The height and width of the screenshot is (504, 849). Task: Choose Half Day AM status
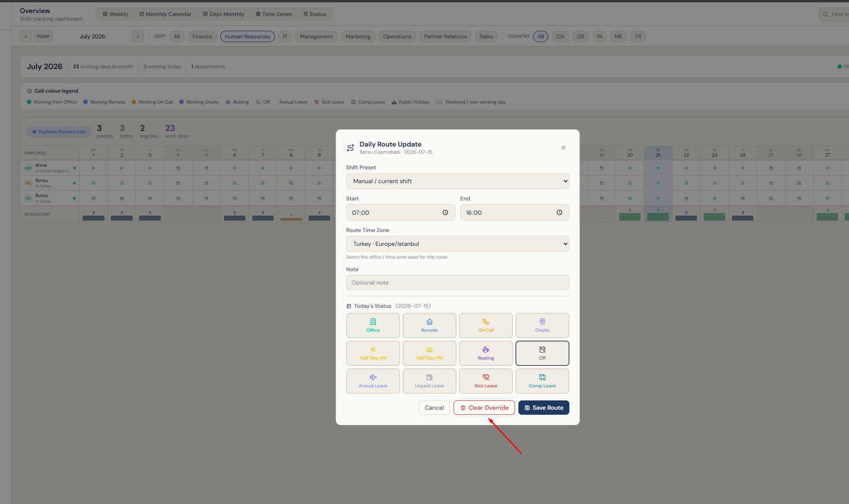(x=373, y=353)
